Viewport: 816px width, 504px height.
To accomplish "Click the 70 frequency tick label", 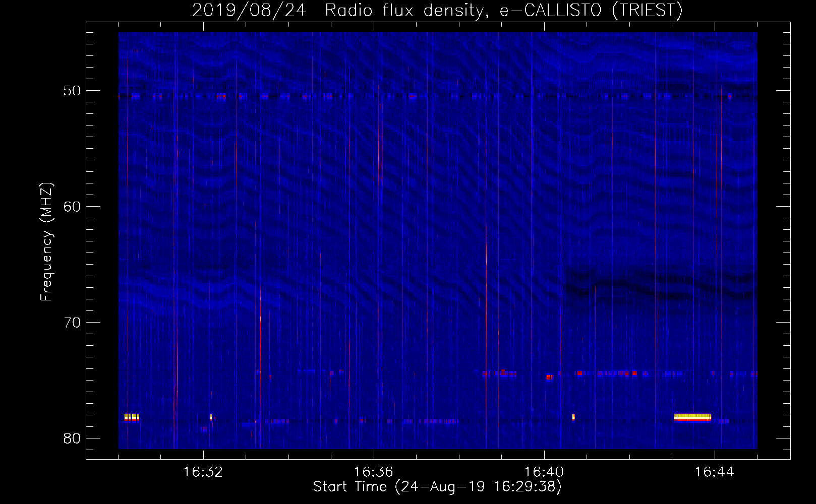I will pyautogui.click(x=72, y=323).
